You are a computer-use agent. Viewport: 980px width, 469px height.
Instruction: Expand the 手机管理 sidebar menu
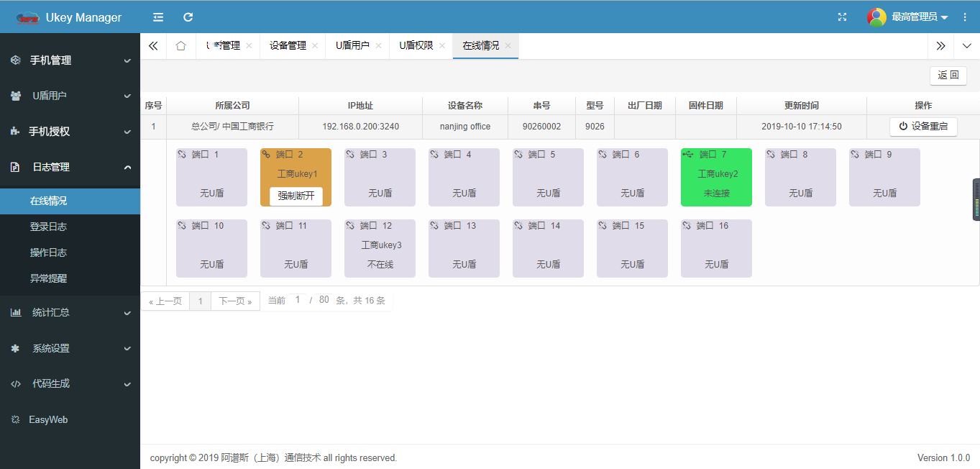click(x=127, y=60)
